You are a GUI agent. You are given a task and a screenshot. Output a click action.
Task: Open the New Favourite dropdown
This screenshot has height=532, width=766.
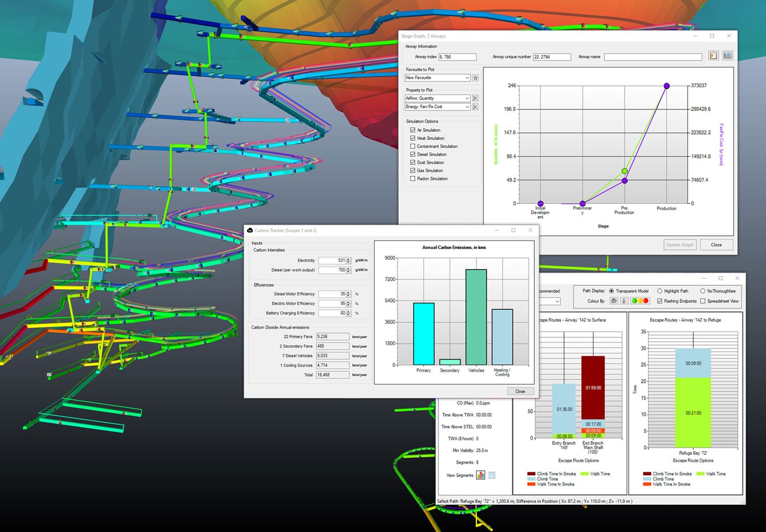(x=467, y=78)
